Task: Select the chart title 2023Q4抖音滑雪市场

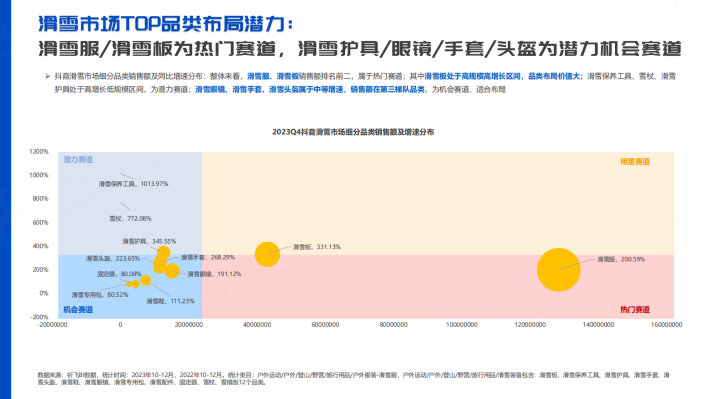Action: pos(353,132)
